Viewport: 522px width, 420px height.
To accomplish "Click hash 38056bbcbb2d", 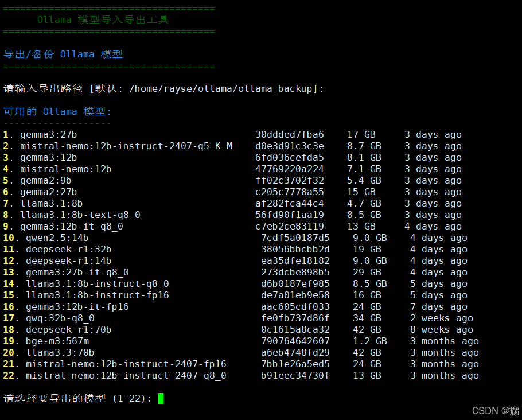I will (x=295, y=250).
